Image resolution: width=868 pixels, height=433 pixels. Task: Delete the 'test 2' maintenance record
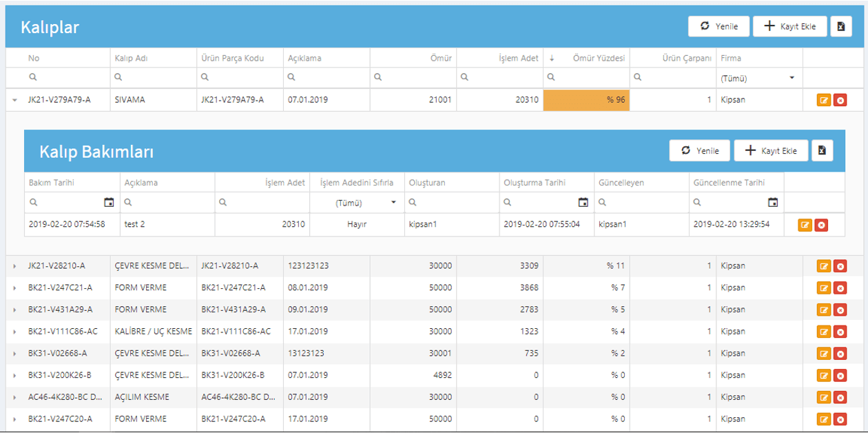point(821,225)
